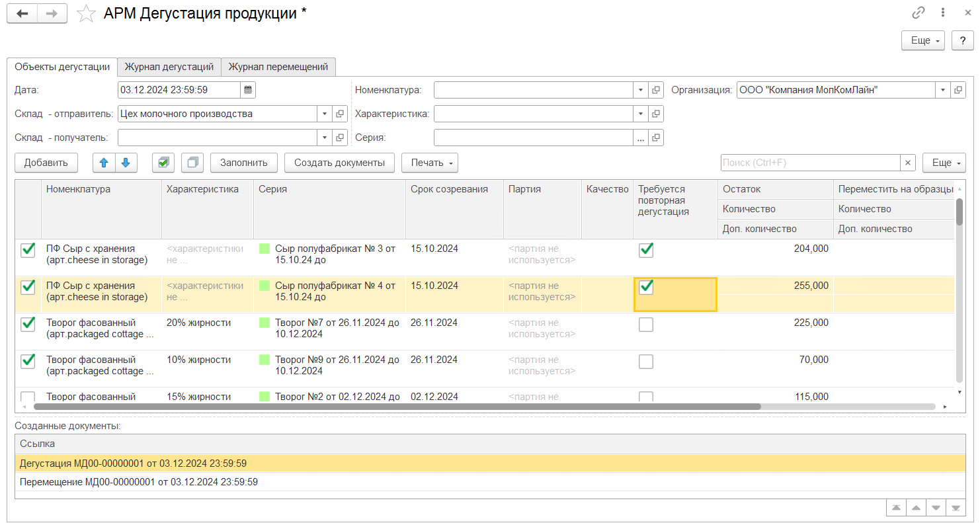Uncheck all rows icon button

(192, 163)
